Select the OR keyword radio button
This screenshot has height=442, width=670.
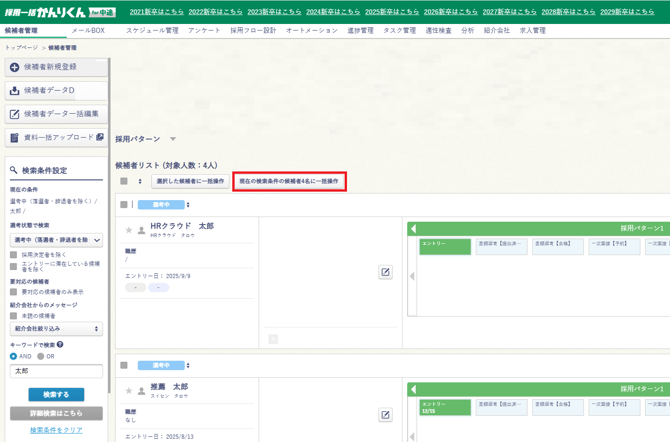40,356
